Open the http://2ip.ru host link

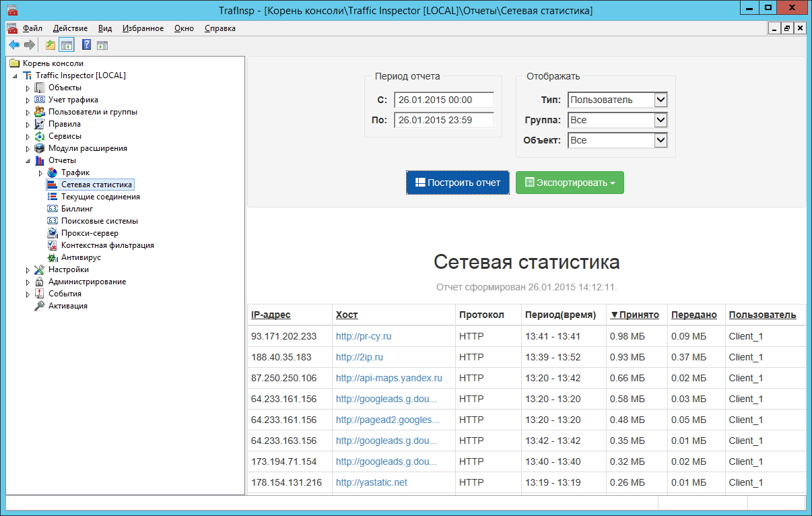coord(360,357)
